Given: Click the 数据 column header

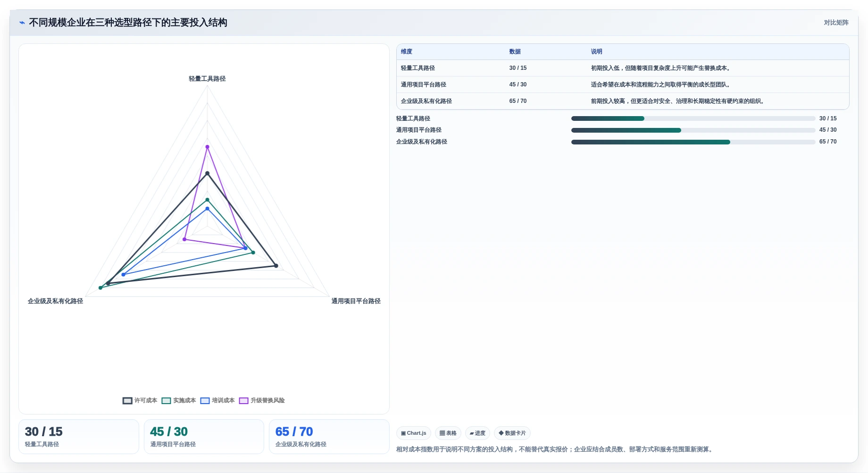Looking at the screenshot, I should click(515, 51).
